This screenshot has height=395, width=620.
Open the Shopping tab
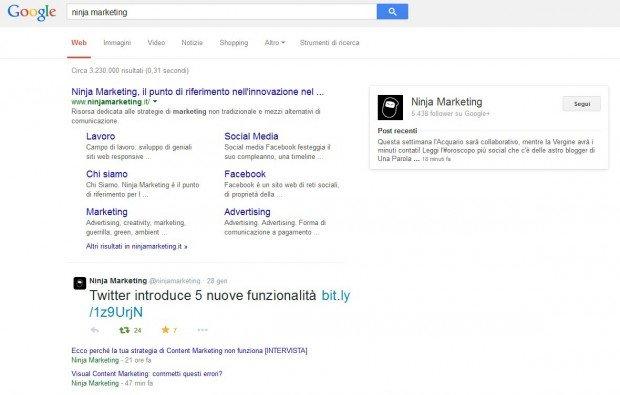point(234,43)
